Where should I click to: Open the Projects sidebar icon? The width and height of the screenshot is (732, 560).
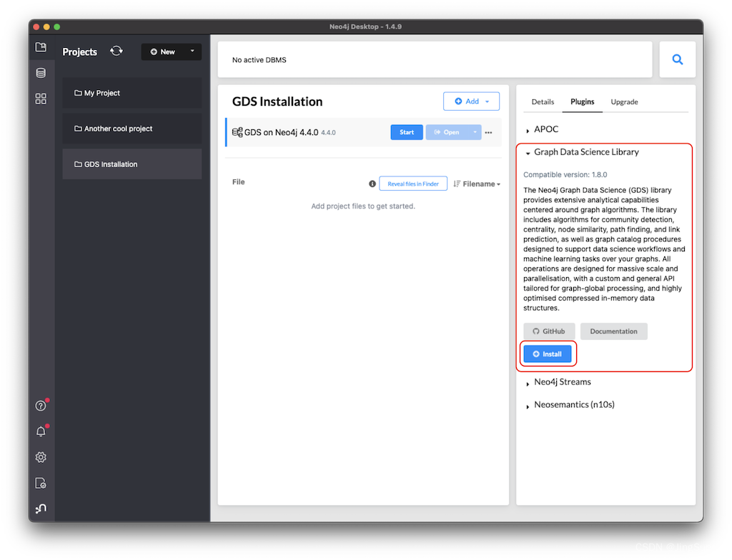41,47
